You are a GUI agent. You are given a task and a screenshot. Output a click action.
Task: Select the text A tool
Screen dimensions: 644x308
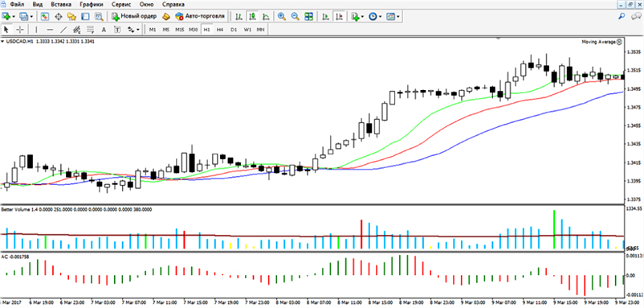pyautogui.click(x=104, y=30)
